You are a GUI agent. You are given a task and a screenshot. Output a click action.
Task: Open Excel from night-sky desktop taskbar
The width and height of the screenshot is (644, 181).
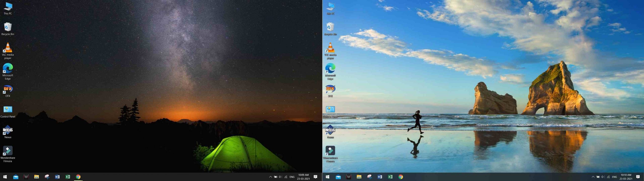point(68,177)
